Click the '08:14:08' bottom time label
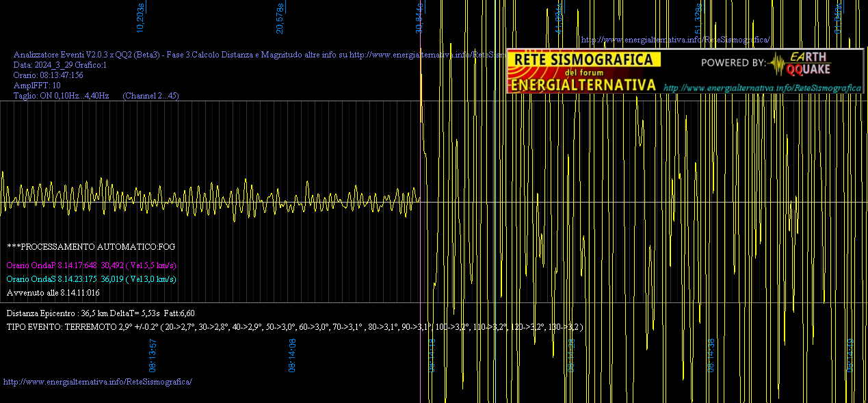868x403 pixels. tap(292, 355)
